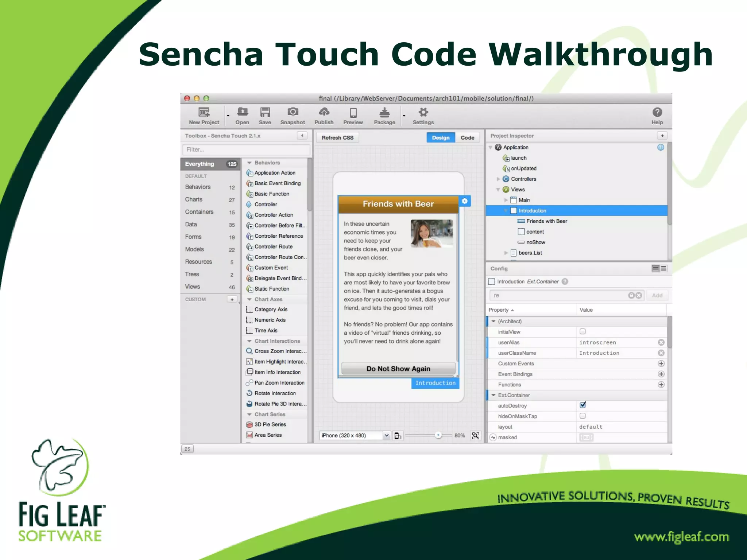Viewport: 747px width, 560px height.
Task: Click the Do Not Show Again button
Action: tap(398, 369)
